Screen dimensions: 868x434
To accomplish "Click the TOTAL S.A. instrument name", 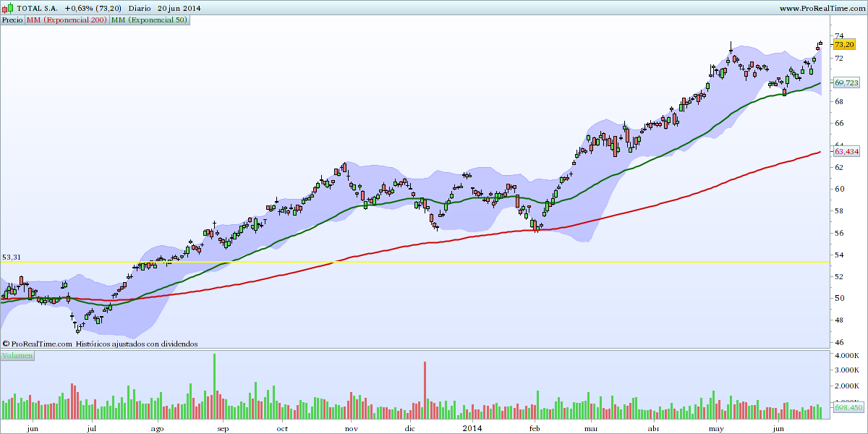I will pos(36,8).
